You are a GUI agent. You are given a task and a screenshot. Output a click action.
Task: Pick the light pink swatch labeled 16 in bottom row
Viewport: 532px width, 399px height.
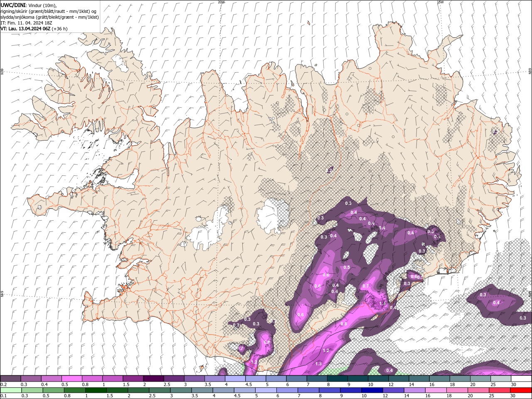point(436,390)
